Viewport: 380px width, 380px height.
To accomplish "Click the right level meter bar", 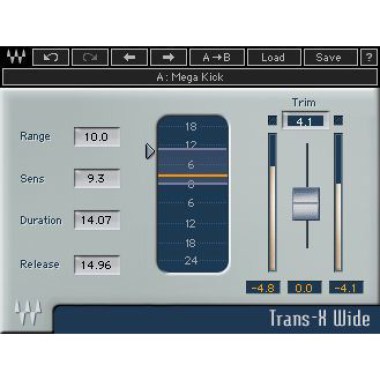I will (x=338, y=203).
